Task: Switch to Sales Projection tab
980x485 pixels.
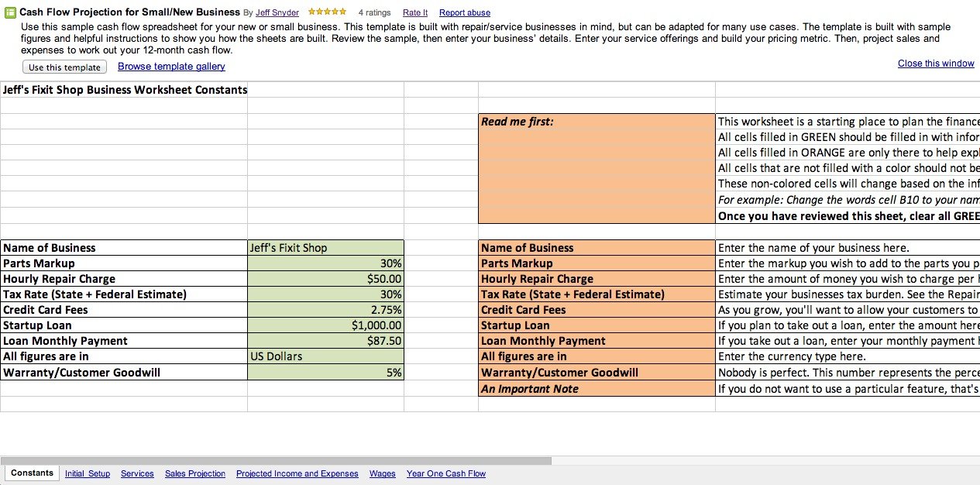Action: (195, 473)
